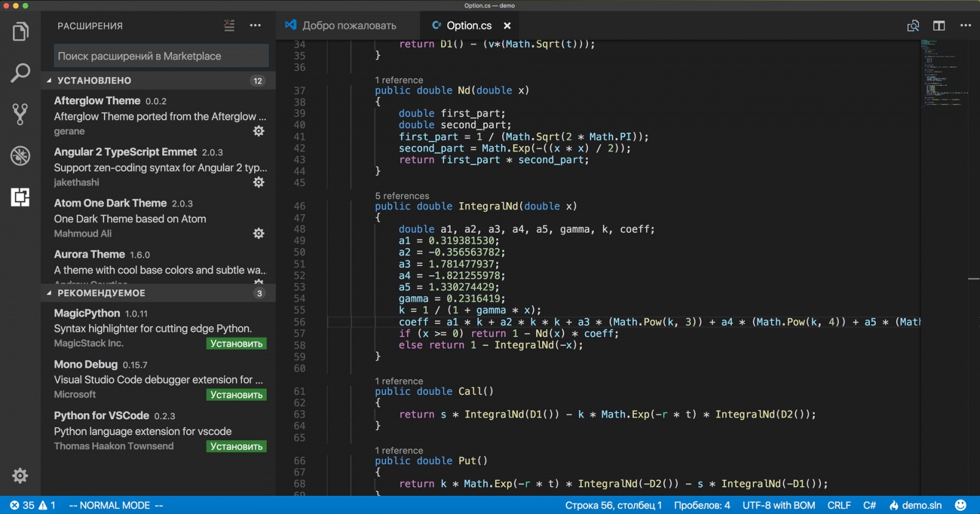This screenshot has width=980, height=514.
Task: Close the Option.cs tab
Action: pyautogui.click(x=507, y=26)
